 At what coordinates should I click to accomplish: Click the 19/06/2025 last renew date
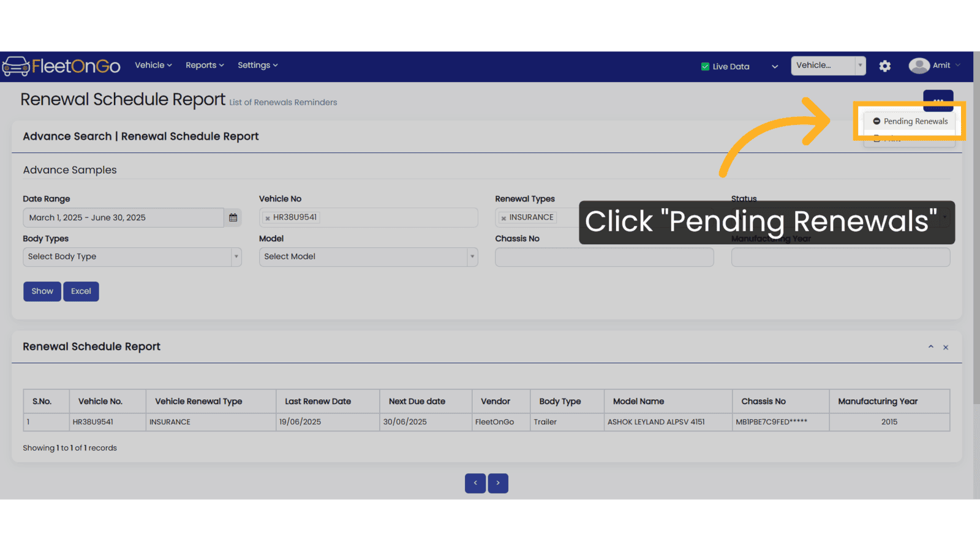(328, 422)
